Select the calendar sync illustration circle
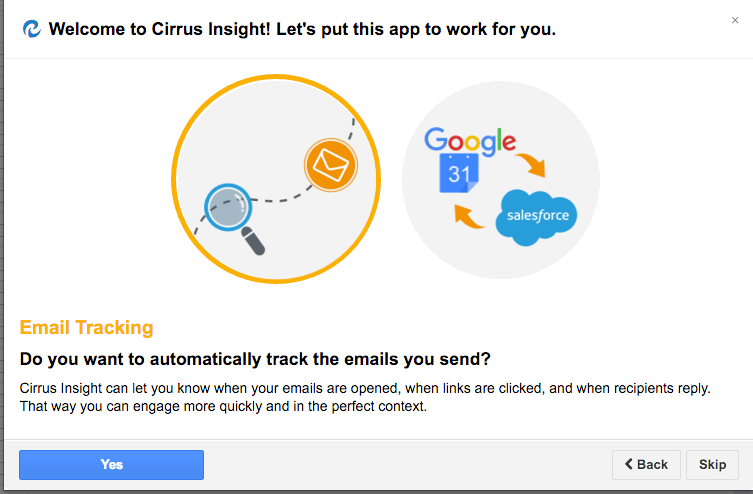 point(501,180)
